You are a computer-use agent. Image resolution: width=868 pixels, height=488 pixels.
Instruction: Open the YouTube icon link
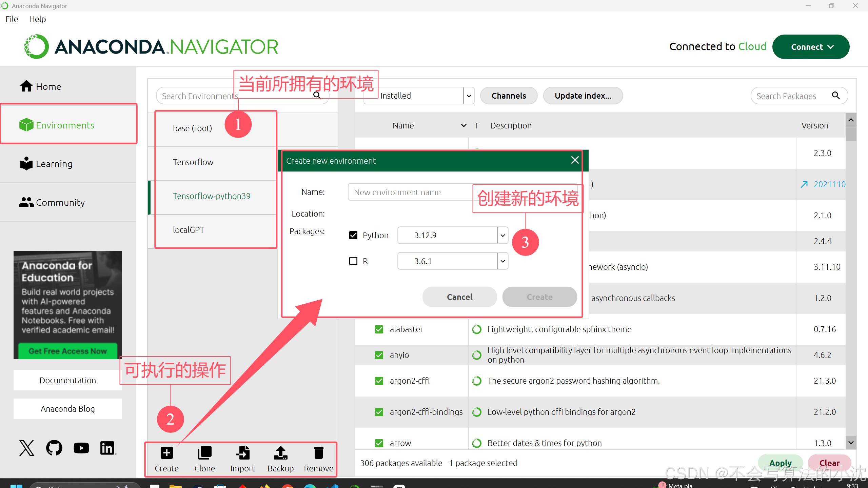pos(81,448)
